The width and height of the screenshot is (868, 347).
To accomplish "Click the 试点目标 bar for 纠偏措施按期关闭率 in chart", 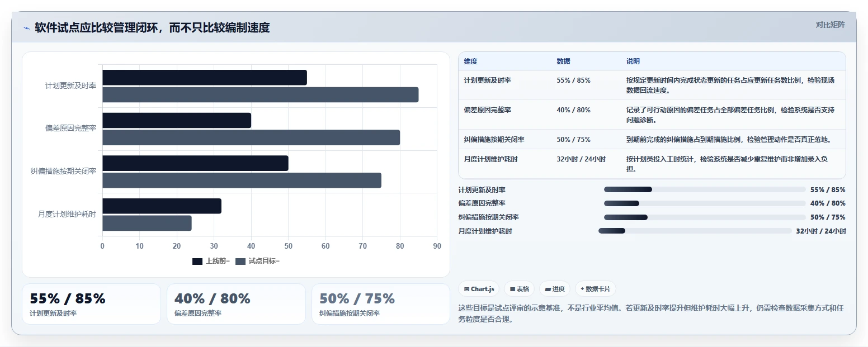I will point(242,180).
